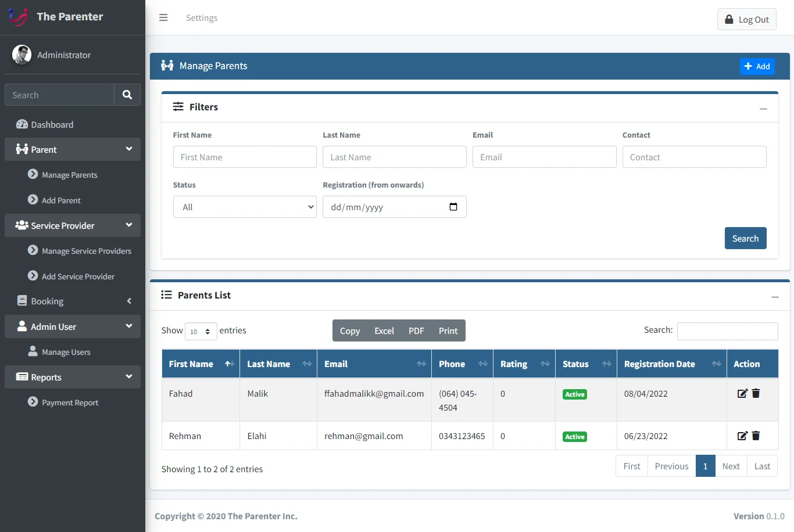Click the sidebar search magnifier icon
This screenshot has width=794, height=532.
pos(127,95)
